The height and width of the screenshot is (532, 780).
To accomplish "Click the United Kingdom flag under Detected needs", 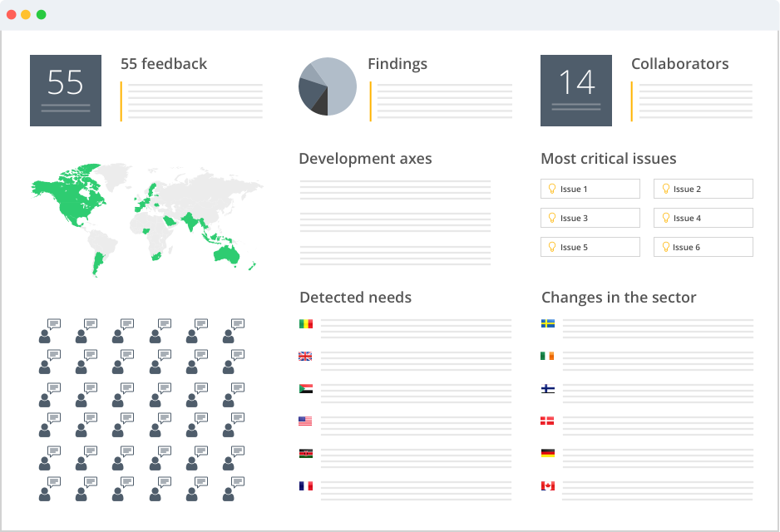I will pos(305,357).
